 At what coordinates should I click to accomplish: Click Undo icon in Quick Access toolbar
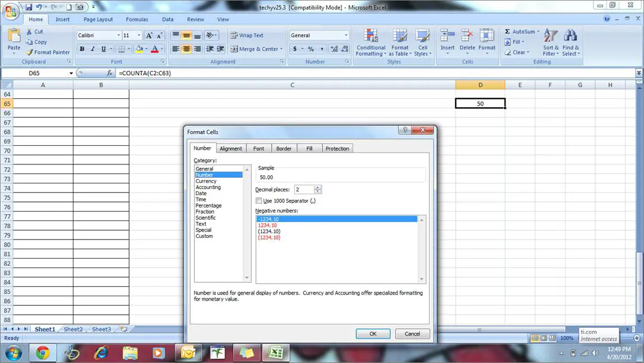pos(39,7)
